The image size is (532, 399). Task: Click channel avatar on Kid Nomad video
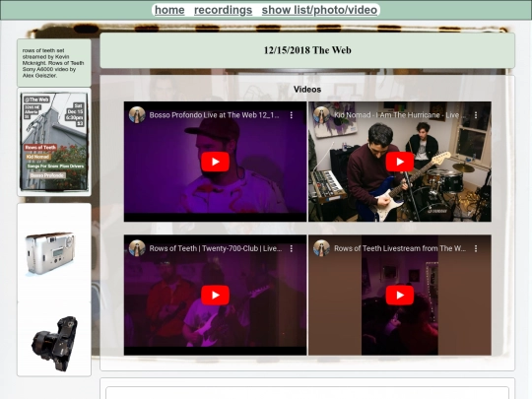coord(321,115)
